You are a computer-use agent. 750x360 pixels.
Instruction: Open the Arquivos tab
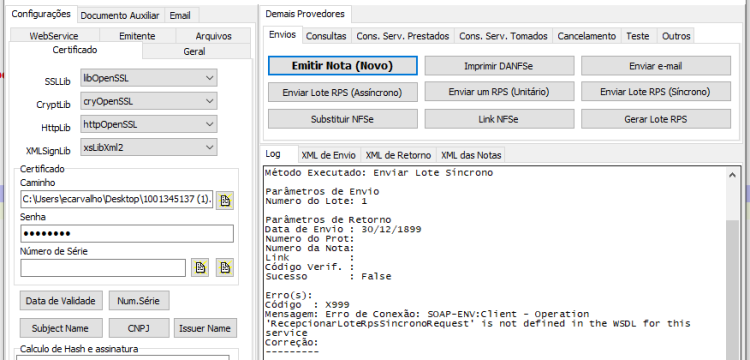[x=213, y=36]
